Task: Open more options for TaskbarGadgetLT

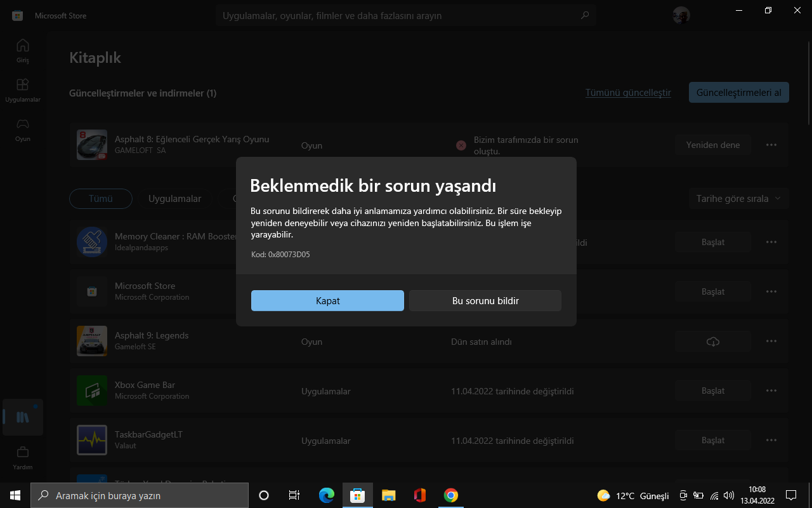Action: pos(771,440)
